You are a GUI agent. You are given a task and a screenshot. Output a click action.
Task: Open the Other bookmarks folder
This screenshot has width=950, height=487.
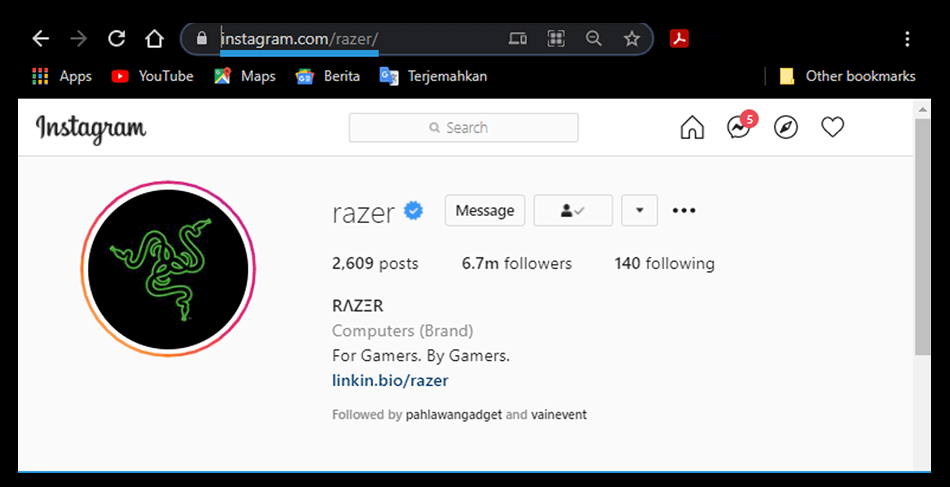(x=848, y=76)
